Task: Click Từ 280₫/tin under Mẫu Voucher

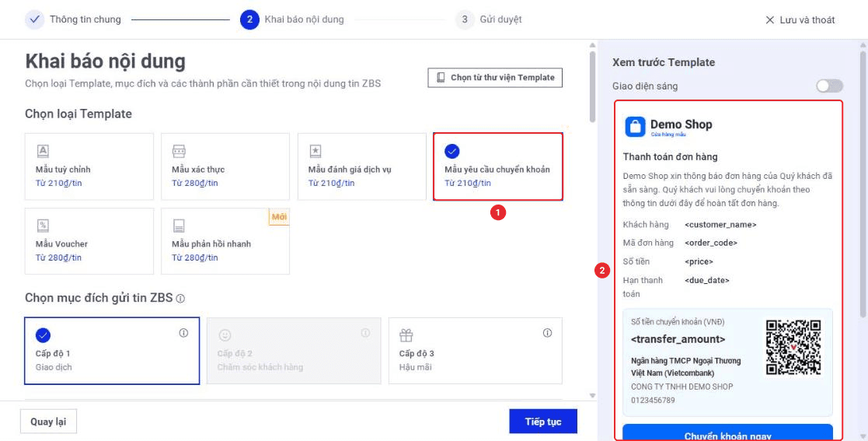Action: pyautogui.click(x=59, y=257)
